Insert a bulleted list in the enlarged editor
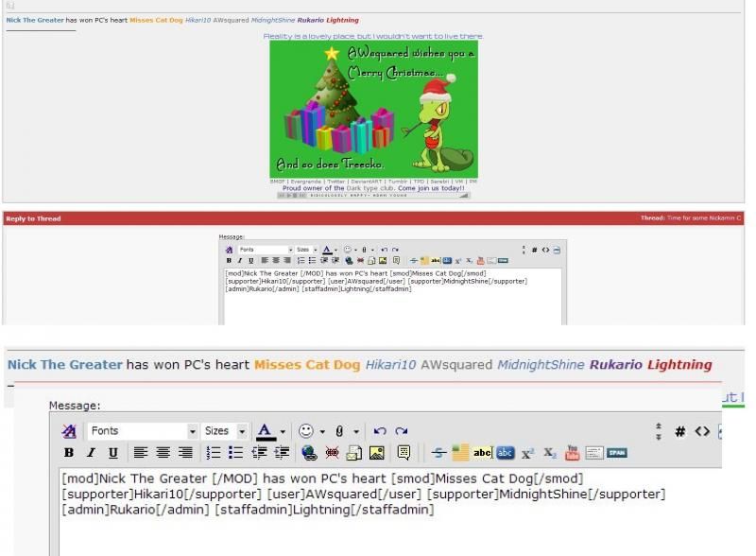 point(235,453)
